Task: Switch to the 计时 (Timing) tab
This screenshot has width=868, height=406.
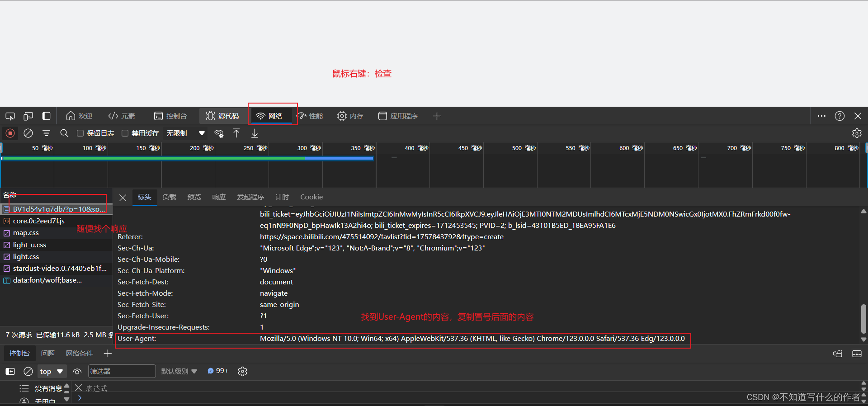Action: [x=282, y=197]
